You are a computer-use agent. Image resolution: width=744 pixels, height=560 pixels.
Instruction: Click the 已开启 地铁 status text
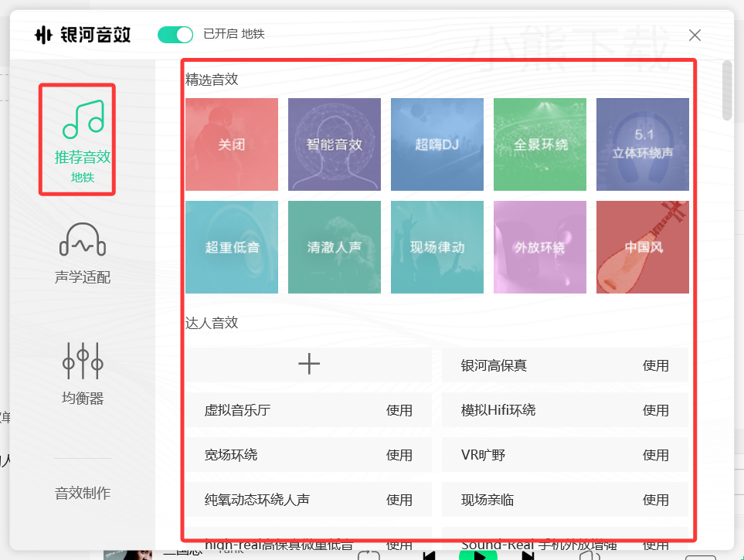click(234, 34)
